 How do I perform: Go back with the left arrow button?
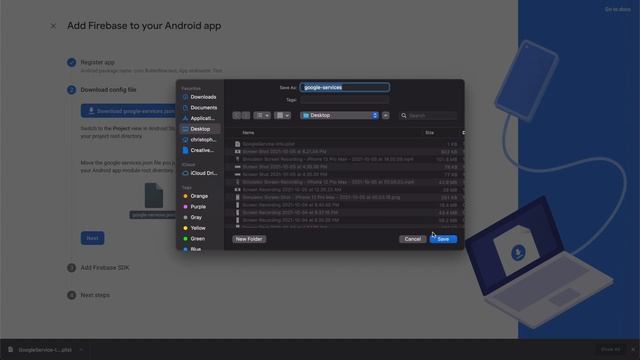[236, 116]
